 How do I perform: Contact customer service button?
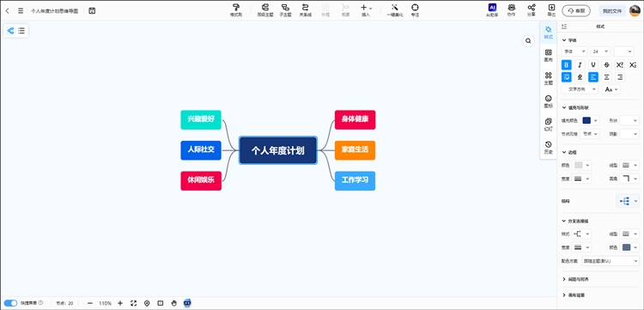point(576,11)
